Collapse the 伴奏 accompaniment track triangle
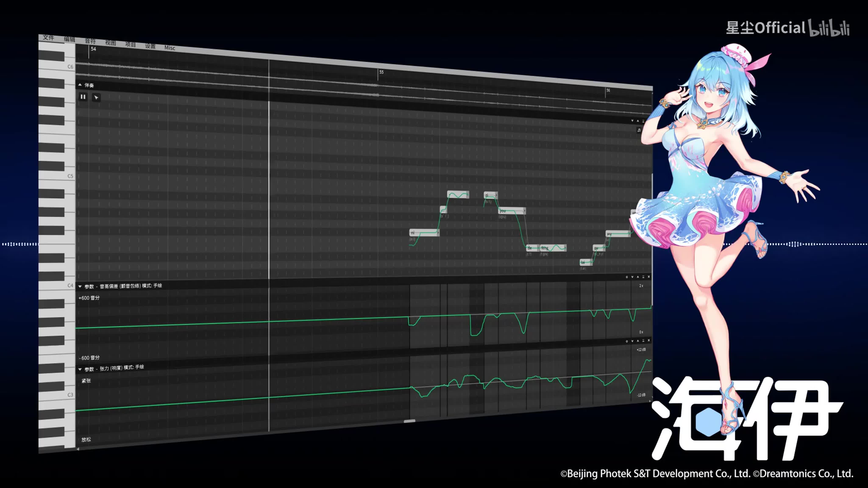Viewport: 868px width, 488px height. pos(80,85)
